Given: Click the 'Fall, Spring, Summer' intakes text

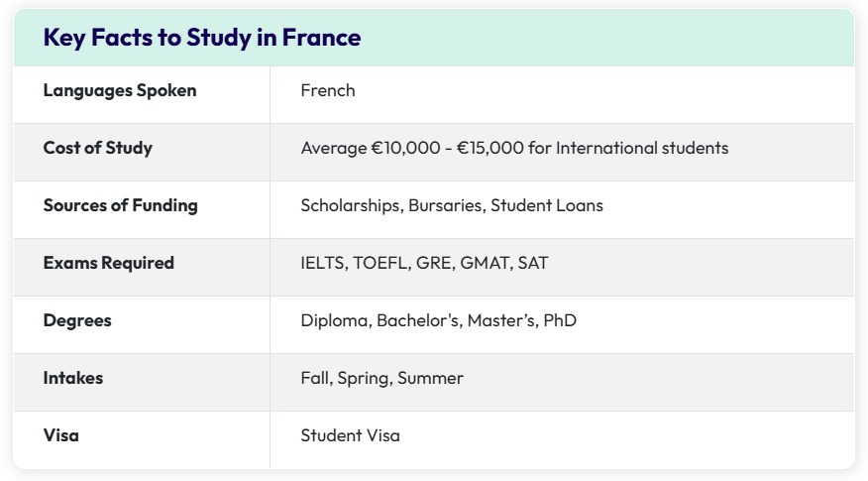Looking at the screenshot, I should 381,378.
